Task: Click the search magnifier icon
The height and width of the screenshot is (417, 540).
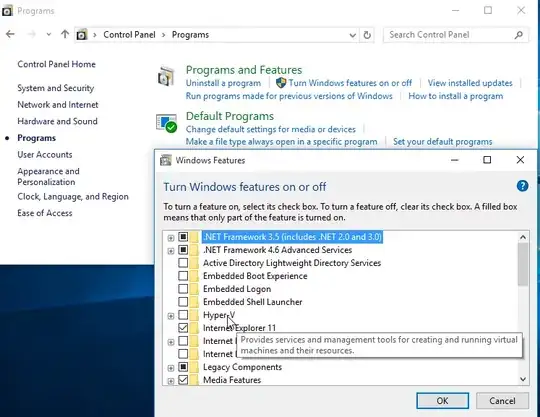Action: point(519,35)
